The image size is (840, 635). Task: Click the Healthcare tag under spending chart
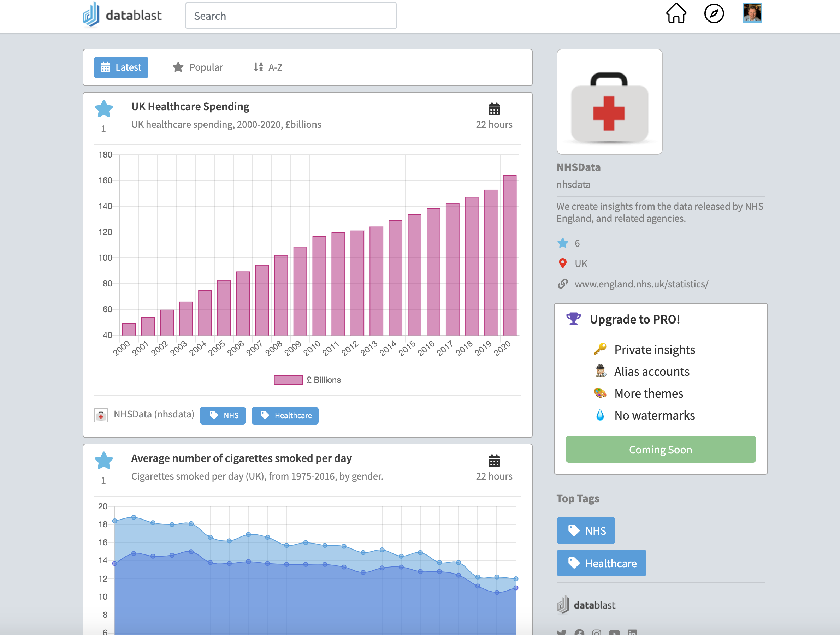[285, 415]
